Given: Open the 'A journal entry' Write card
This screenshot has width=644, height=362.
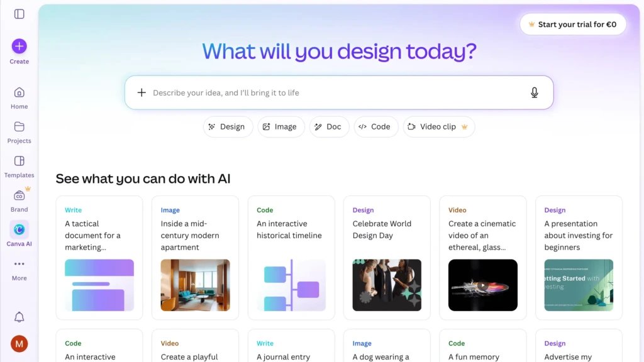Looking at the screenshot, I should point(291,346).
